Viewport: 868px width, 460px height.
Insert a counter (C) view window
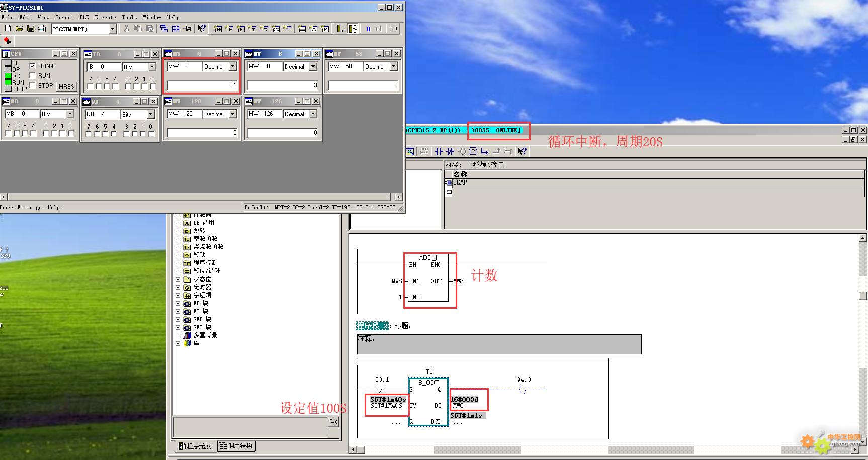click(x=265, y=29)
